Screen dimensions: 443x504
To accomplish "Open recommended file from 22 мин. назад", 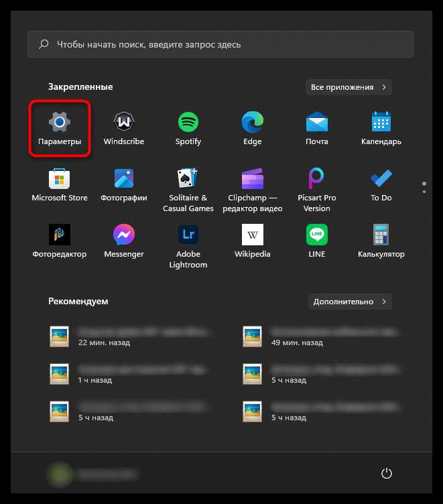I will pos(130,336).
